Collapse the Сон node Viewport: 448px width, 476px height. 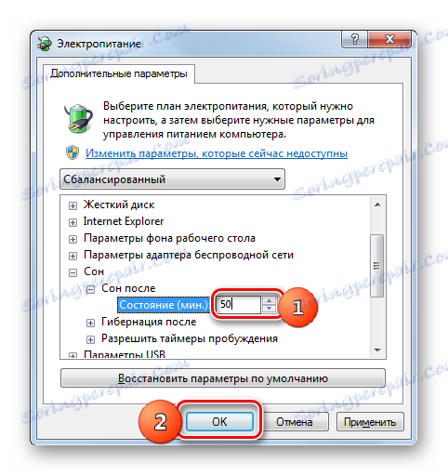(72, 272)
